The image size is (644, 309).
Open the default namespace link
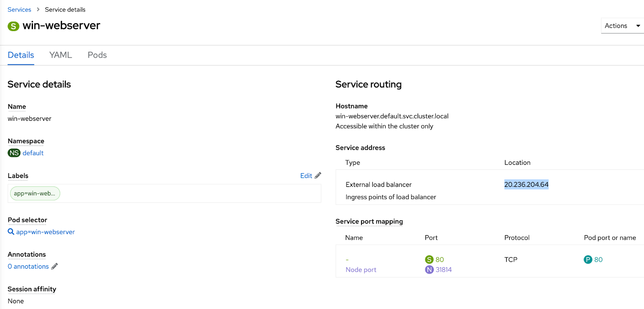(x=33, y=153)
